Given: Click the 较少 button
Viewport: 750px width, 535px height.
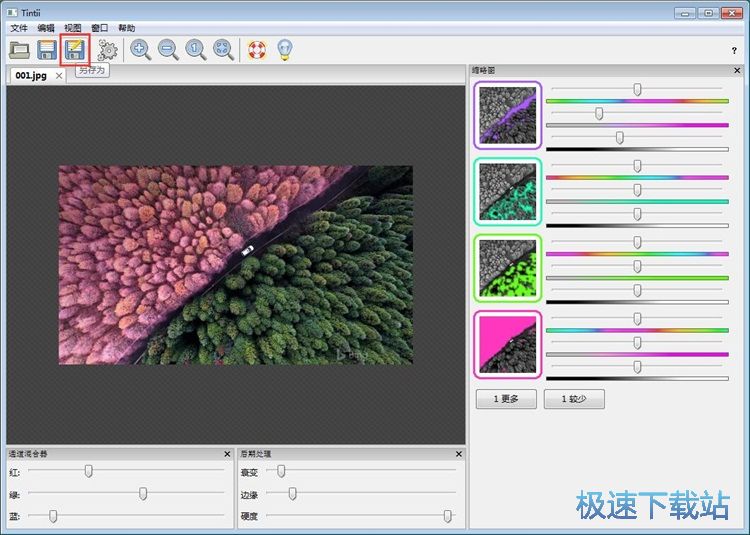Looking at the screenshot, I should 574,399.
